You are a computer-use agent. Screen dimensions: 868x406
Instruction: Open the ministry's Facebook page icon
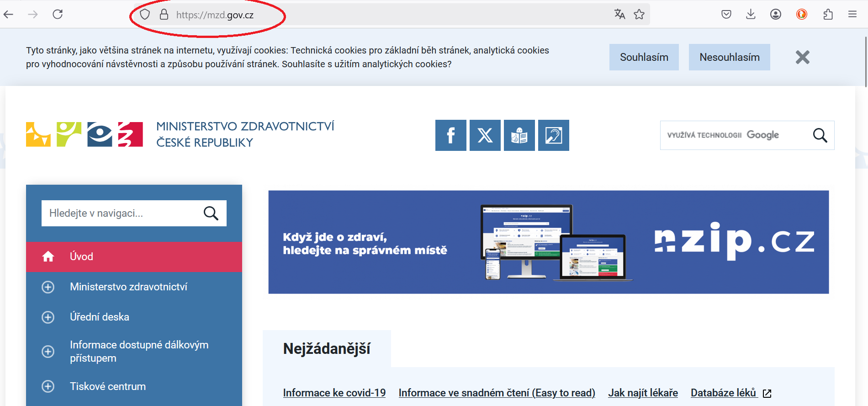click(450, 135)
